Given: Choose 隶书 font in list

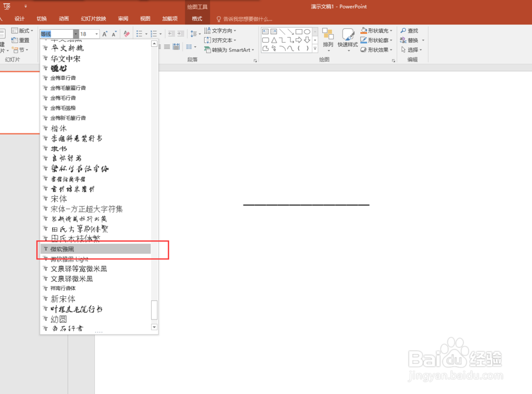Looking at the screenshot, I should (95, 148).
